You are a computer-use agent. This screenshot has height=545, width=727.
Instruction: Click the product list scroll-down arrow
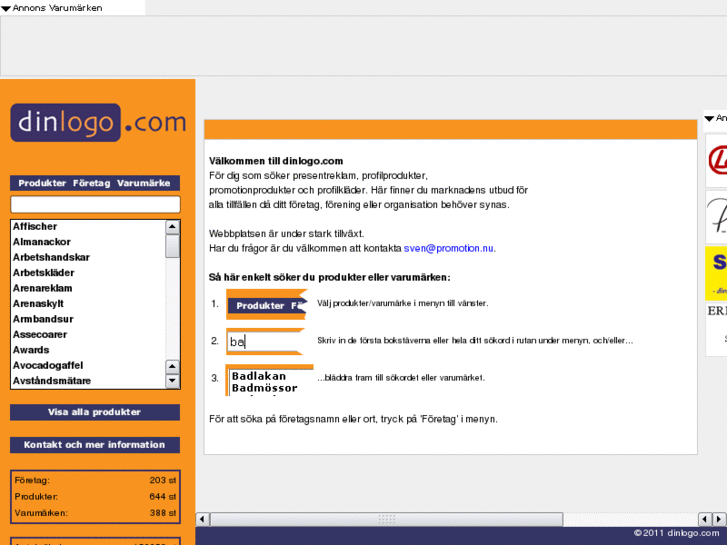(172, 381)
